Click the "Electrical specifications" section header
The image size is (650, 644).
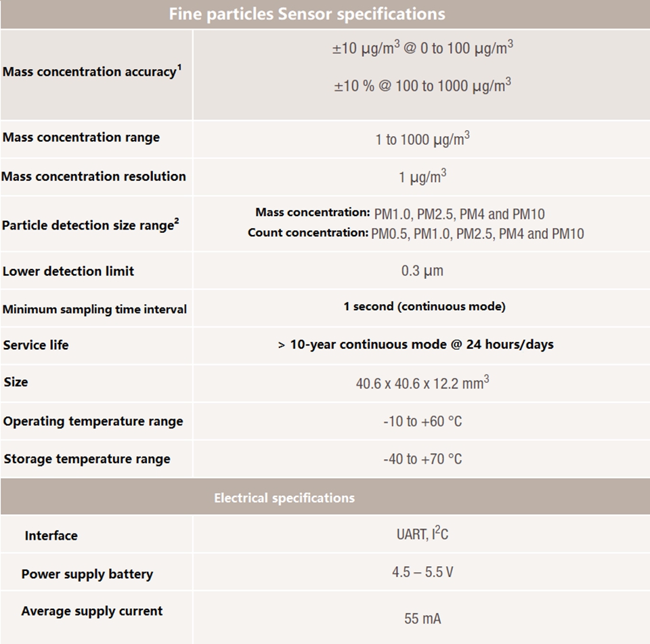[284, 498]
